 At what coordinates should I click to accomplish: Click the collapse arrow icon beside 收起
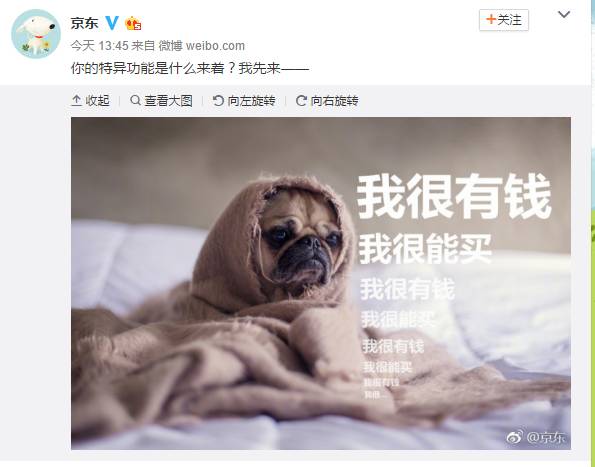coord(76,101)
